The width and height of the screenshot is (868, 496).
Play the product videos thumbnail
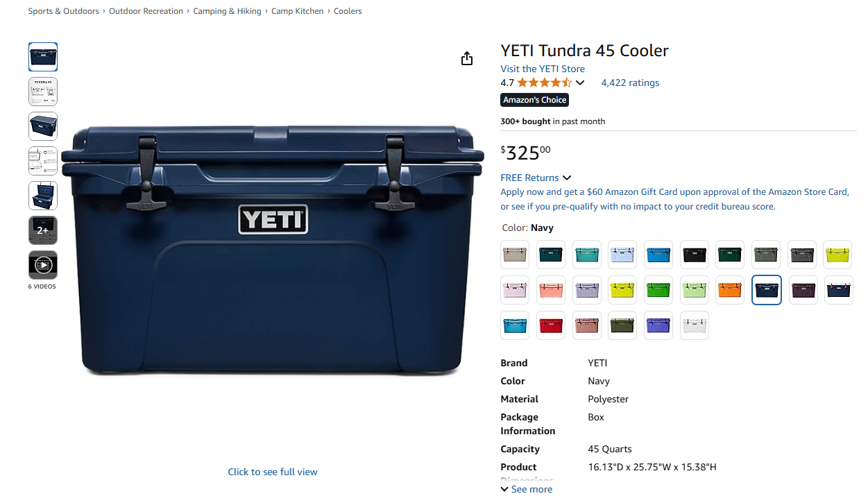pos(43,265)
